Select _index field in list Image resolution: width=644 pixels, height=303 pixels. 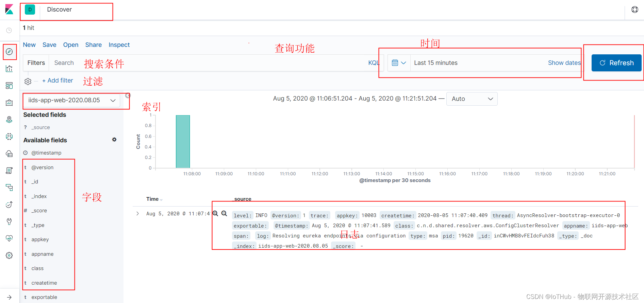(39, 196)
